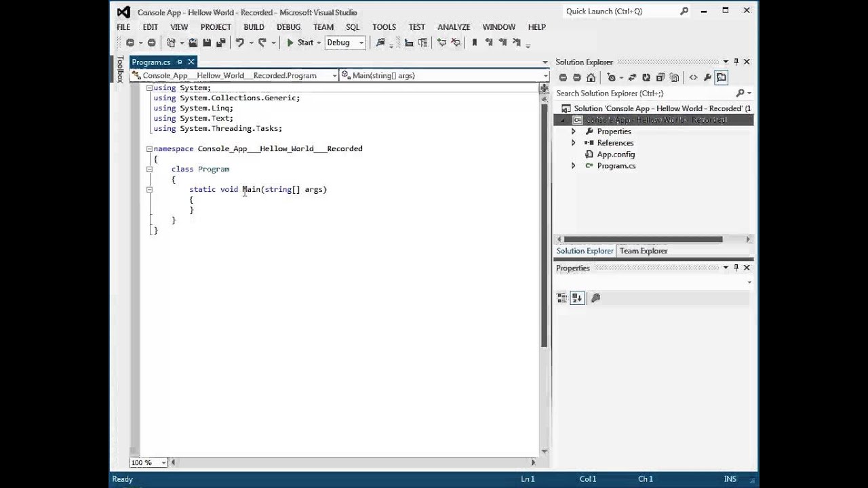The width and height of the screenshot is (868, 488).
Task: Save Program.cs with the single-disk Save icon
Action: tap(207, 43)
